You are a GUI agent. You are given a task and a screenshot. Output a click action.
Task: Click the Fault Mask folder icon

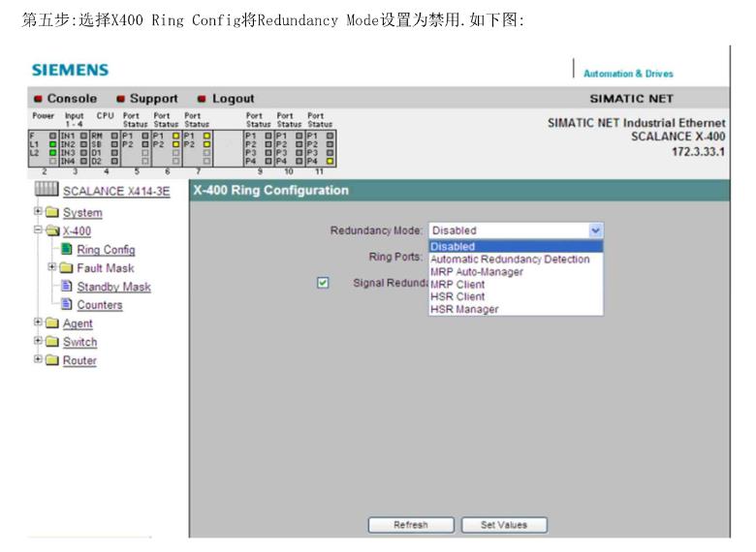click(67, 268)
